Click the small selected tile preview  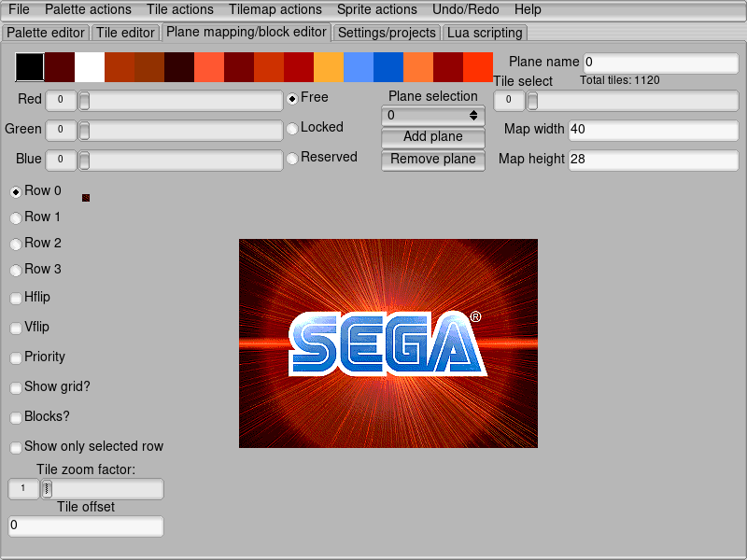(86, 198)
